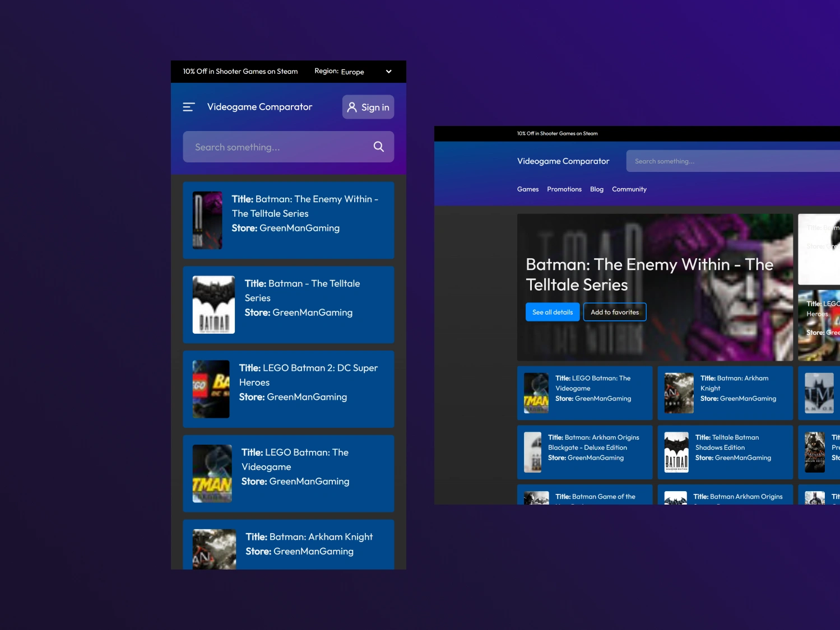The height and width of the screenshot is (630, 840).
Task: Click the user icon in Sign in button
Action: point(352,107)
